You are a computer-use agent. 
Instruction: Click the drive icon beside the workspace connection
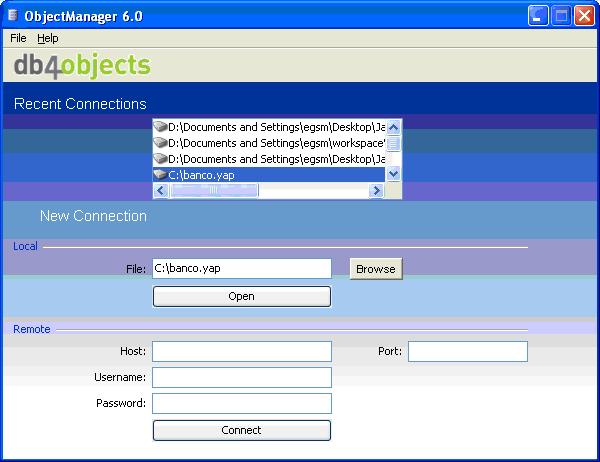click(160, 143)
